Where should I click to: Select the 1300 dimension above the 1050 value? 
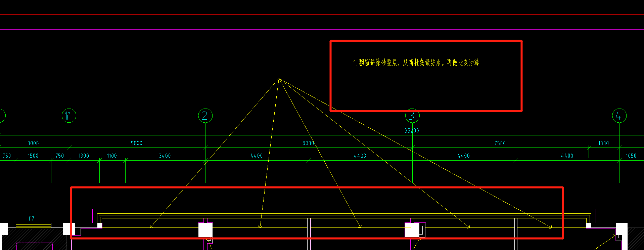[603, 143]
